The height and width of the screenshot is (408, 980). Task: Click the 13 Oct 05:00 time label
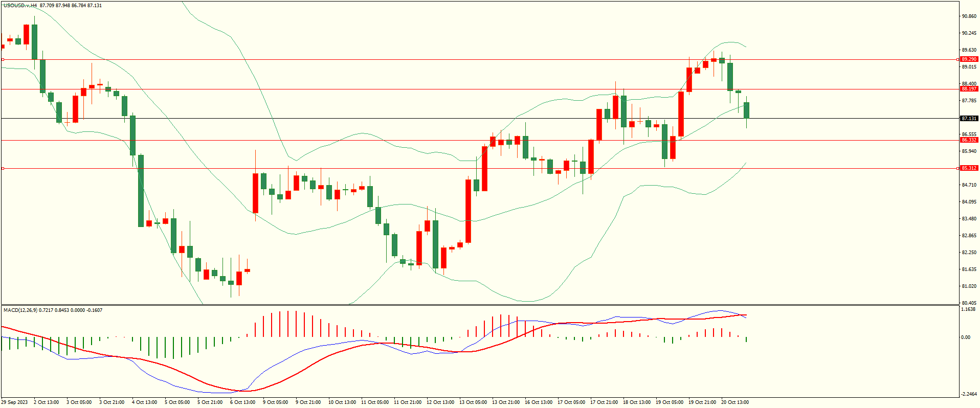point(473,402)
